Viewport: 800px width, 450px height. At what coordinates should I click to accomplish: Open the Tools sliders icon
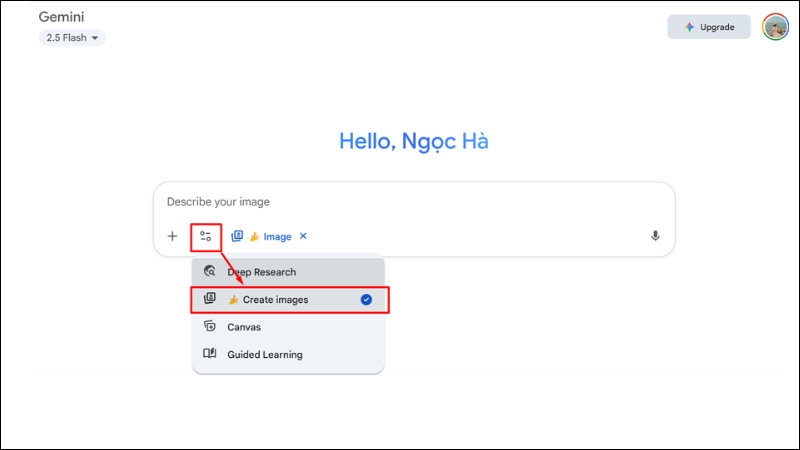tap(205, 237)
